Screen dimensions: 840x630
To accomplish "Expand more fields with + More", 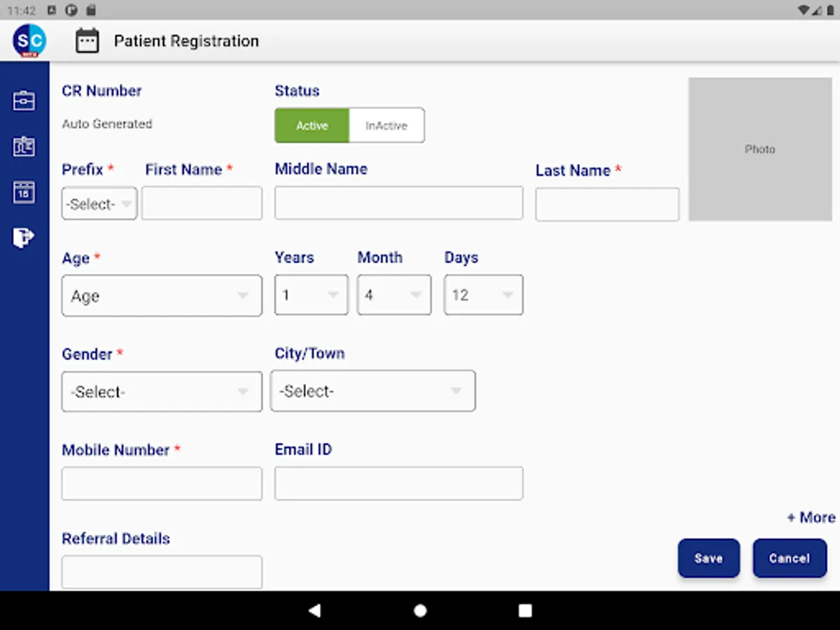I will click(811, 517).
